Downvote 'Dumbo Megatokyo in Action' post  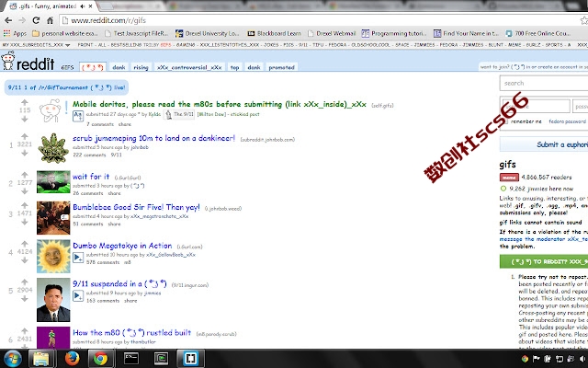coord(25,260)
